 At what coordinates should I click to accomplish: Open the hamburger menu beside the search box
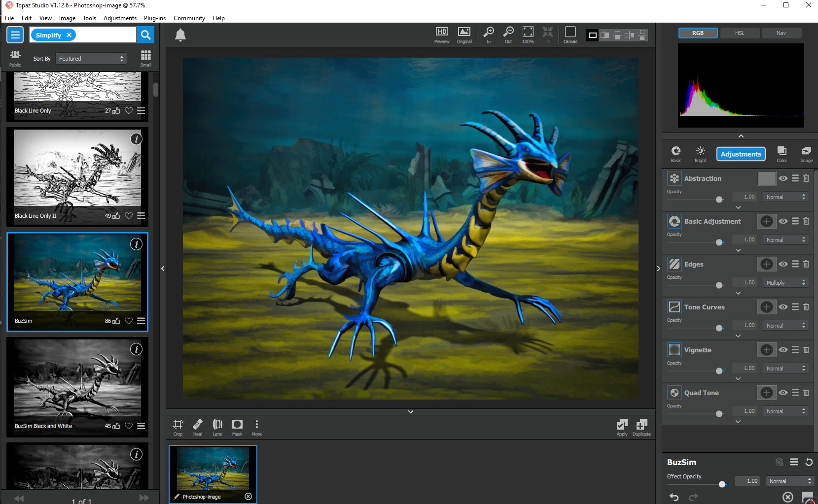[x=15, y=35]
